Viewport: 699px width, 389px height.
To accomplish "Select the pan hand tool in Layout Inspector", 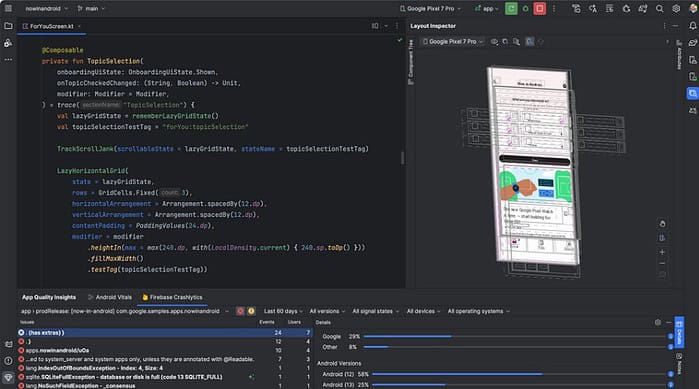I will pyautogui.click(x=662, y=224).
